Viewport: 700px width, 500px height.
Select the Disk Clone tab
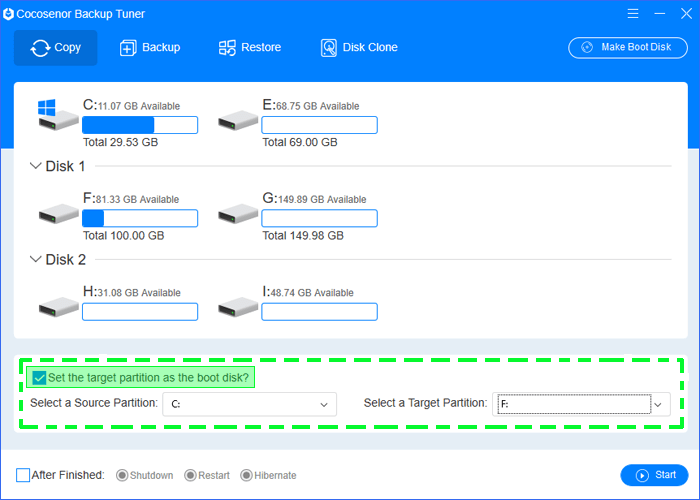click(x=359, y=48)
